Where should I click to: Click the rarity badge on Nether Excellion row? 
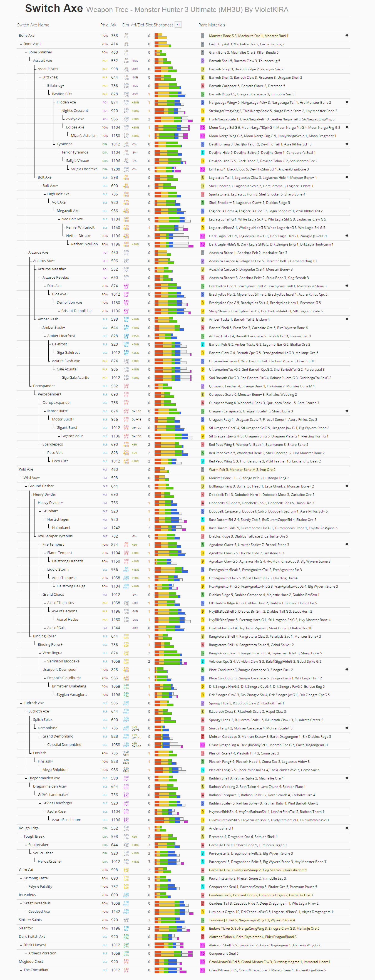[x=203, y=244]
